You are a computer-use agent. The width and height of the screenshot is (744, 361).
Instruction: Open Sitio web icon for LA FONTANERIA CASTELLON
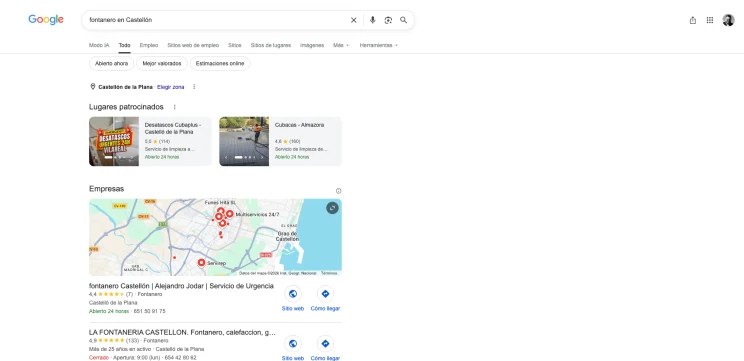pyautogui.click(x=293, y=343)
